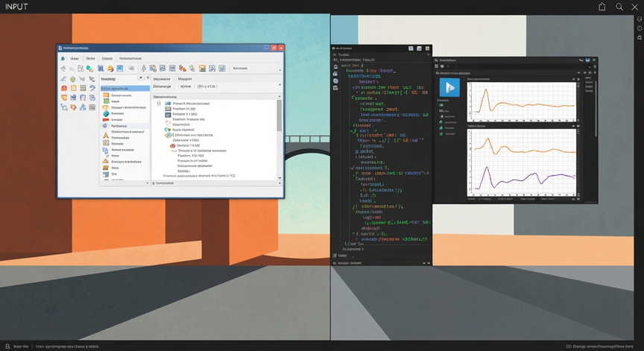The height and width of the screenshot is (351, 644).
Task: Collapse the section header above the tree view
Action: (217, 97)
